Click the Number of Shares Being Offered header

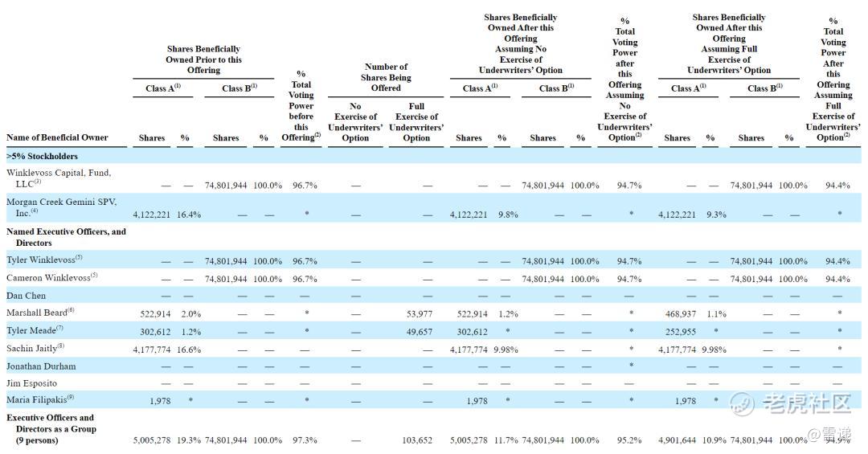(x=386, y=77)
